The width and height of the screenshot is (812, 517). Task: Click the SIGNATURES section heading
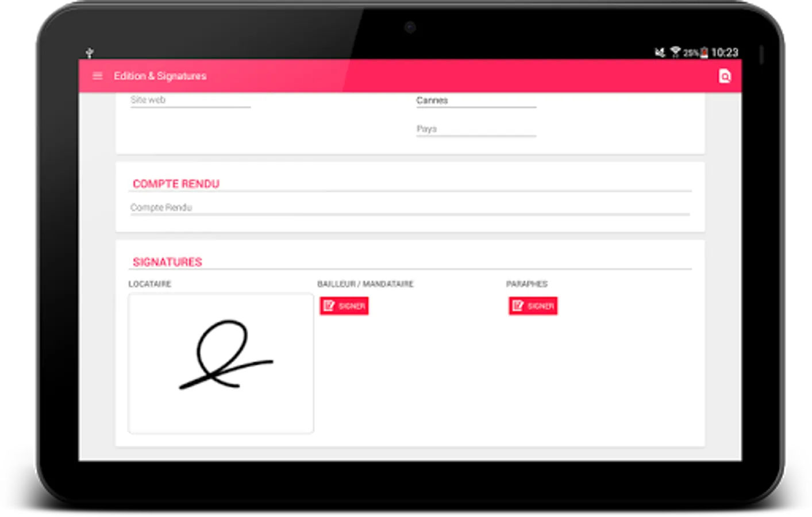coord(167,262)
